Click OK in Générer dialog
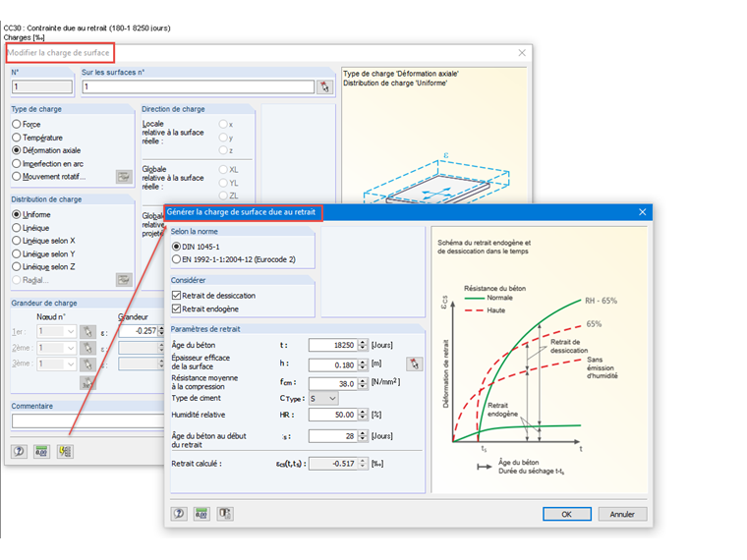The image size is (747, 560). [566, 514]
